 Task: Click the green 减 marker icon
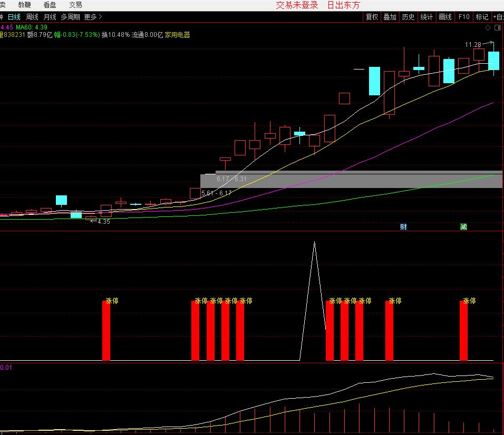[463, 227]
